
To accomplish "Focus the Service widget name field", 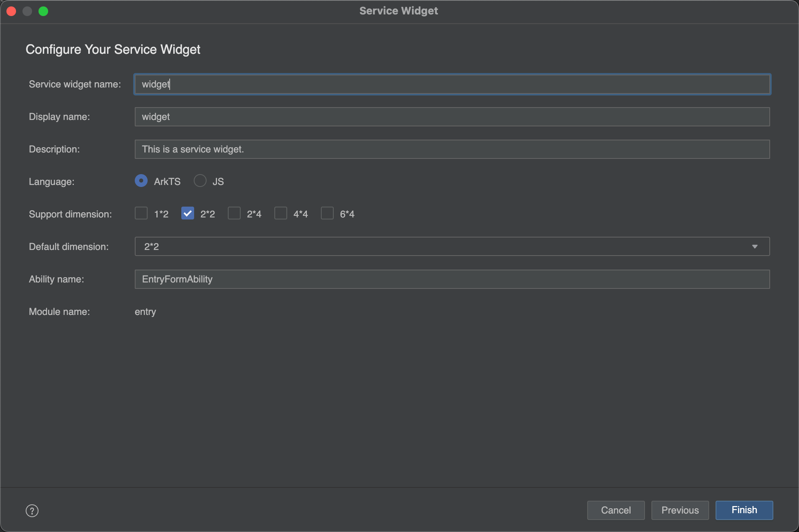I will click(452, 84).
